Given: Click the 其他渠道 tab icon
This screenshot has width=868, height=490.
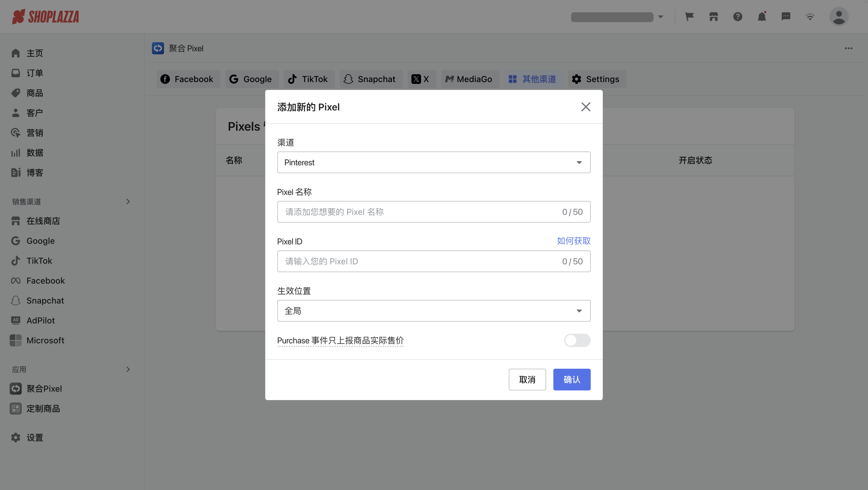Looking at the screenshot, I should tap(512, 79).
